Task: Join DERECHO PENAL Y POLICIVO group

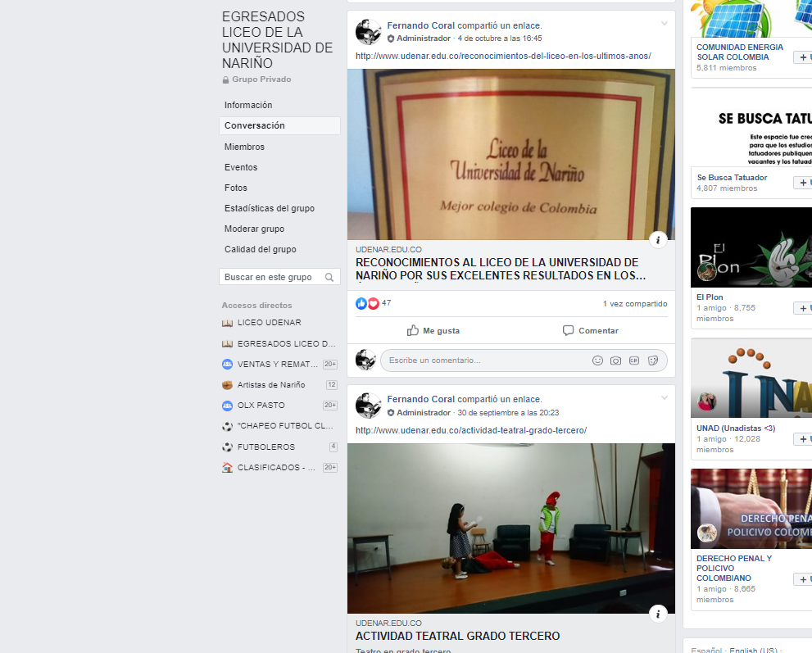Action: pyautogui.click(x=803, y=579)
